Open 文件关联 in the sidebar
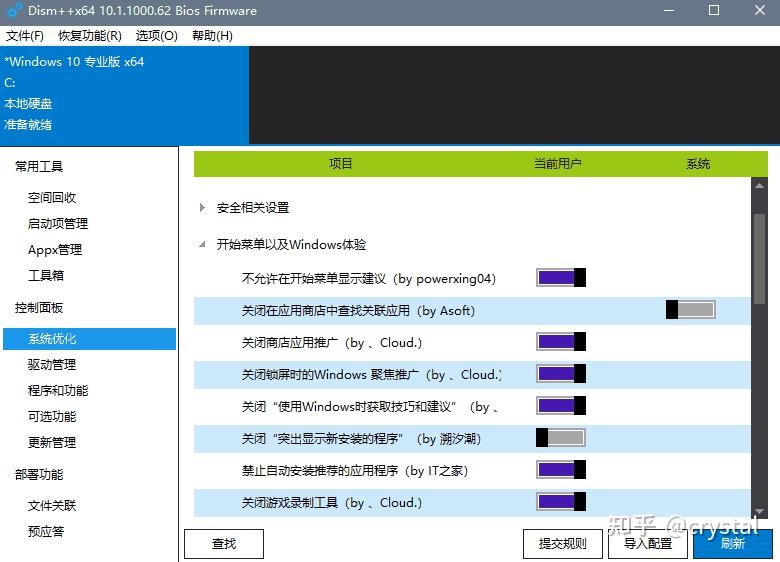780x562 pixels. pyautogui.click(x=52, y=506)
